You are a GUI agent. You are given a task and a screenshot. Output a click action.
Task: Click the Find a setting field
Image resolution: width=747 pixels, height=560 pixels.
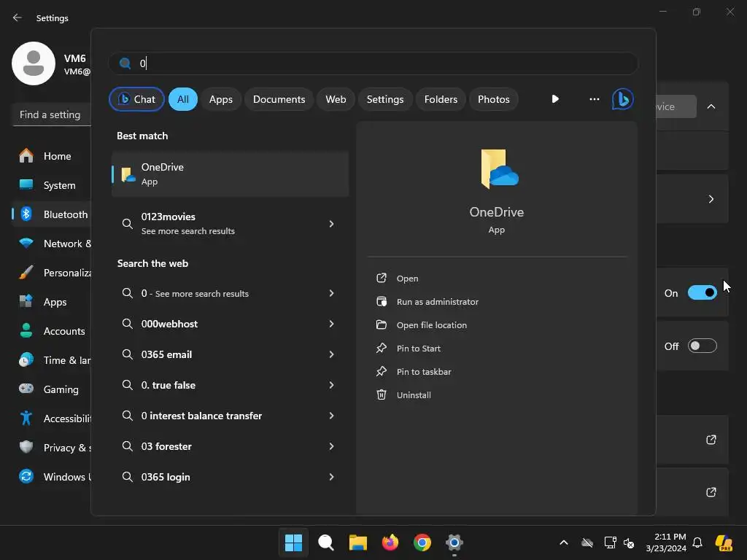[x=52, y=114]
